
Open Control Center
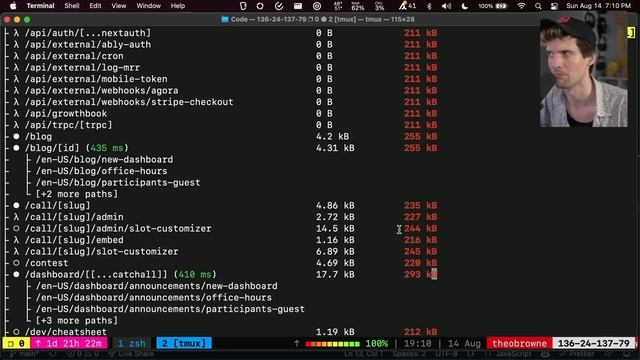coord(554,6)
